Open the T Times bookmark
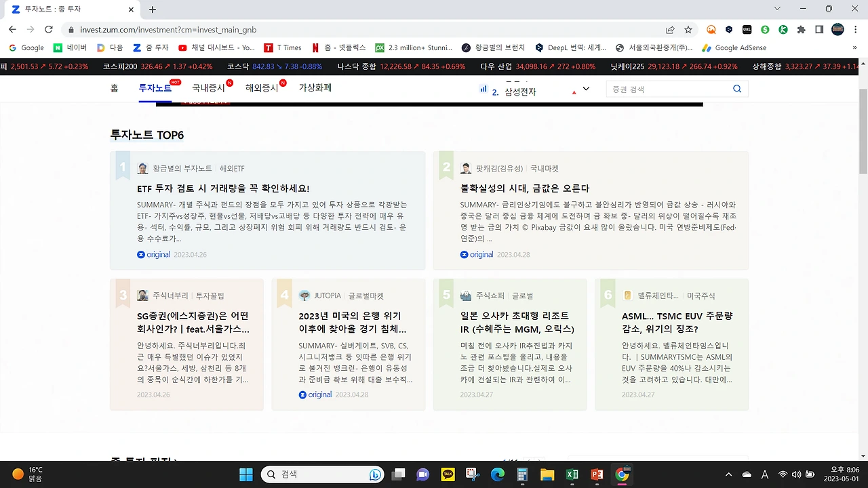The width and height of the screenshot is (868, 488). pos(283,48)
